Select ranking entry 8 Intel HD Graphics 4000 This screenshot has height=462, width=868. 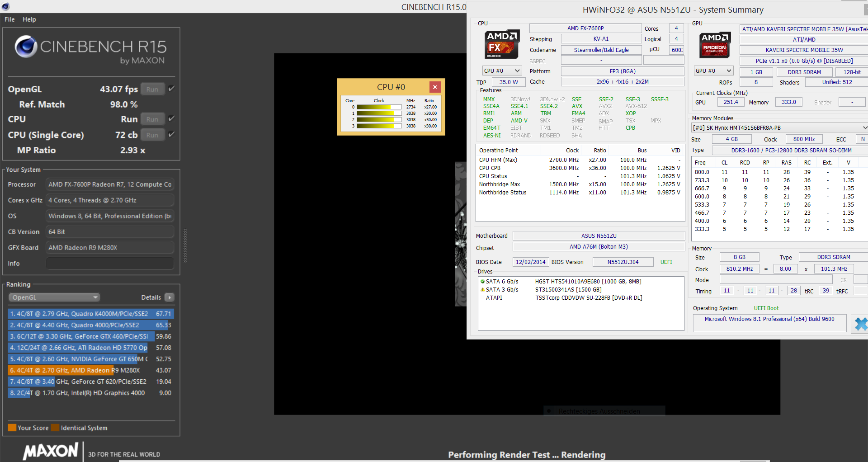[x=91, y=393]
